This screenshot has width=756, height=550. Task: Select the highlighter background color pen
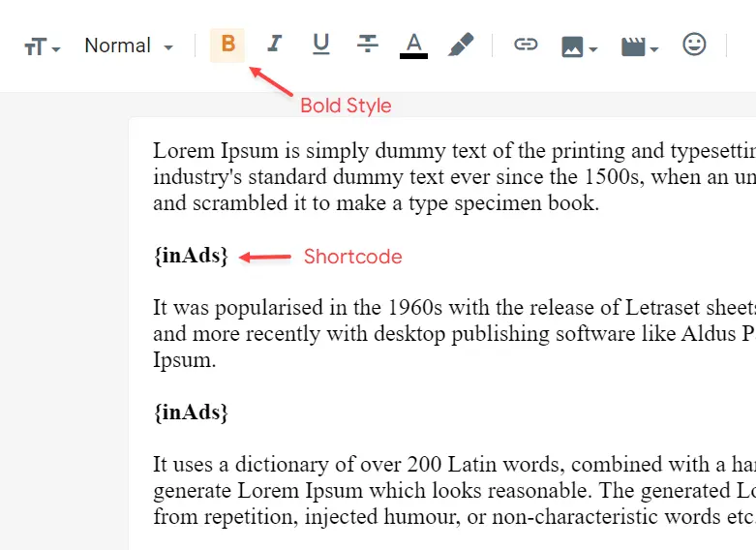tap(461, 45)
